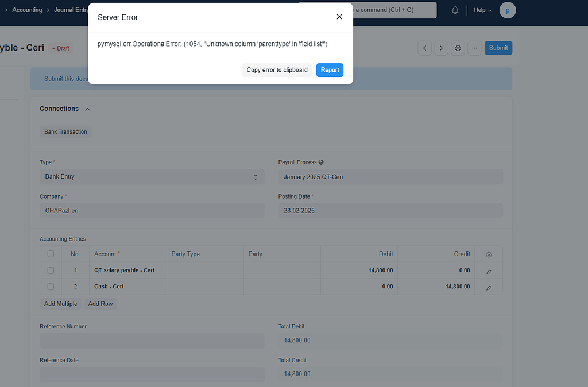Print the journal entry

[458, 48]
